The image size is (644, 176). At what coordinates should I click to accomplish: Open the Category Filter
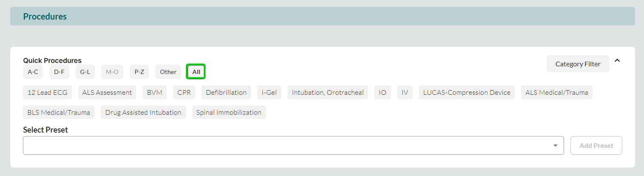click(578, 64)
